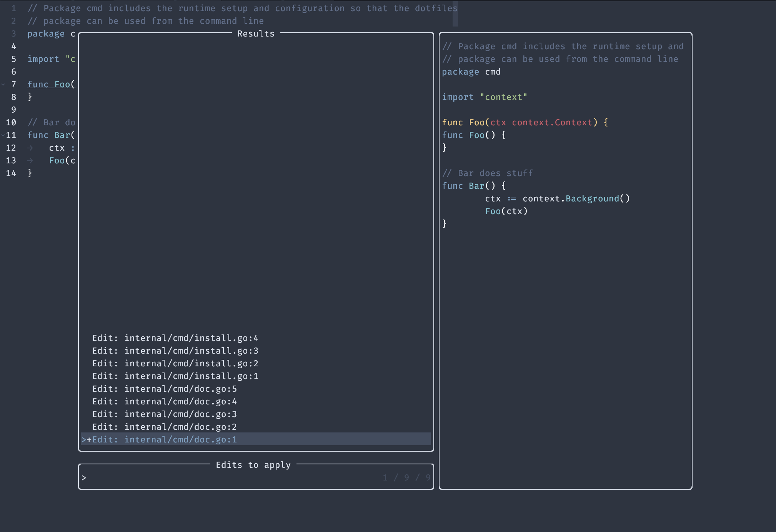Choose the Edit internal/cmd/doc.go:4 result
The width and height of the screenshot is (776, 532).
[x=164, y=401]
